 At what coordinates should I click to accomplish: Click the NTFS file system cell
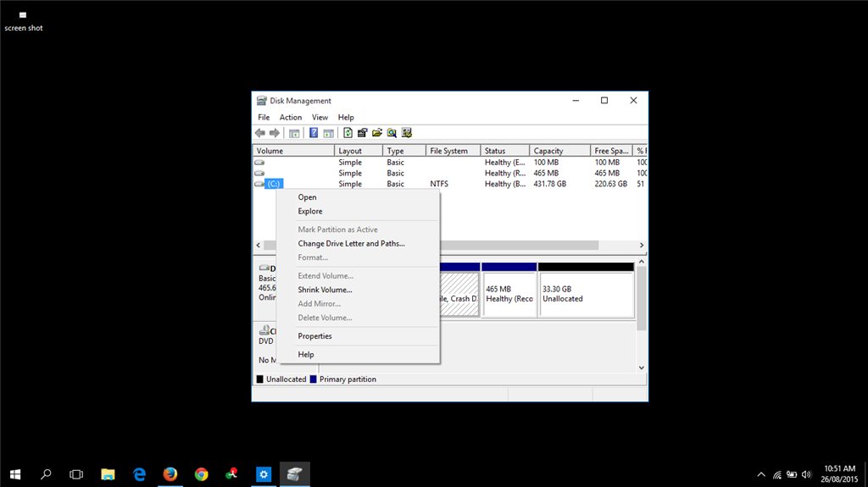439,184
